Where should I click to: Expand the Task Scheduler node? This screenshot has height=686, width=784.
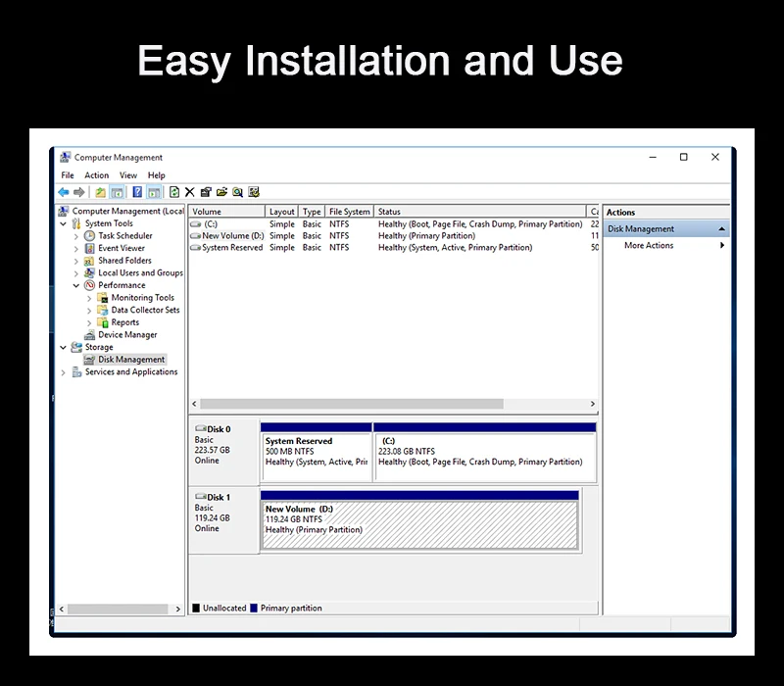click(76, 236)
